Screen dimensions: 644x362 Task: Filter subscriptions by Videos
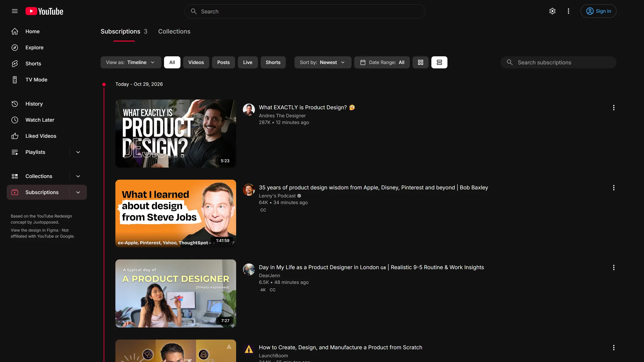point(196,62)
